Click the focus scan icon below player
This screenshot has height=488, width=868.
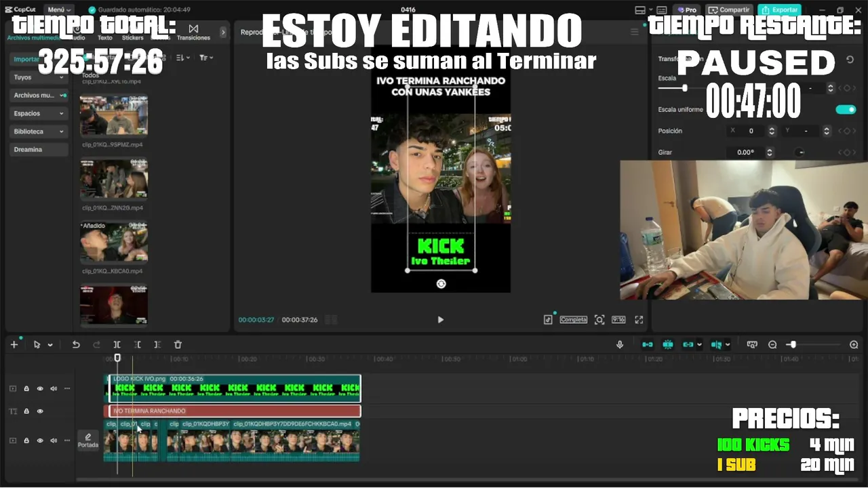[599, 319]
